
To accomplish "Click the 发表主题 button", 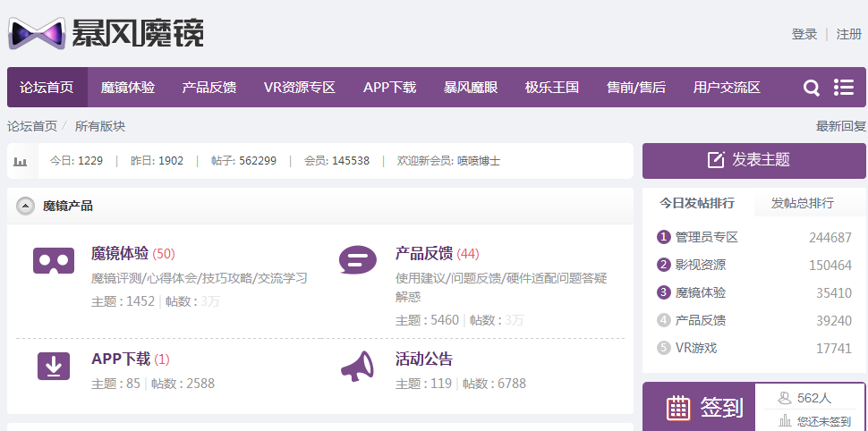I will click(x=754, y=160).
